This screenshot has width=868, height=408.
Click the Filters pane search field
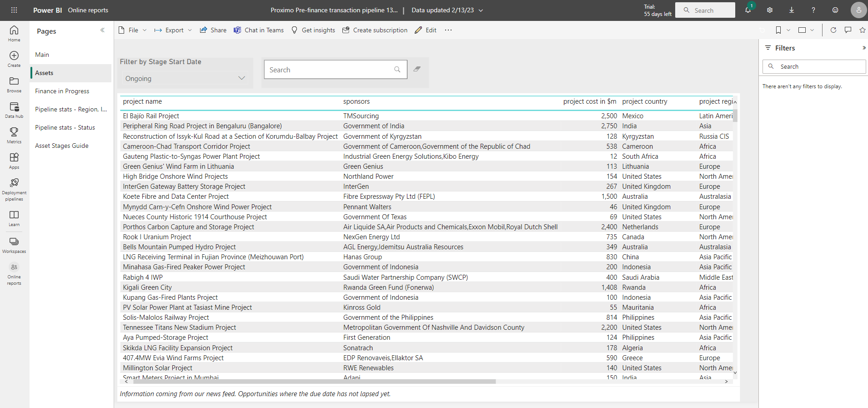coord(814,66)
